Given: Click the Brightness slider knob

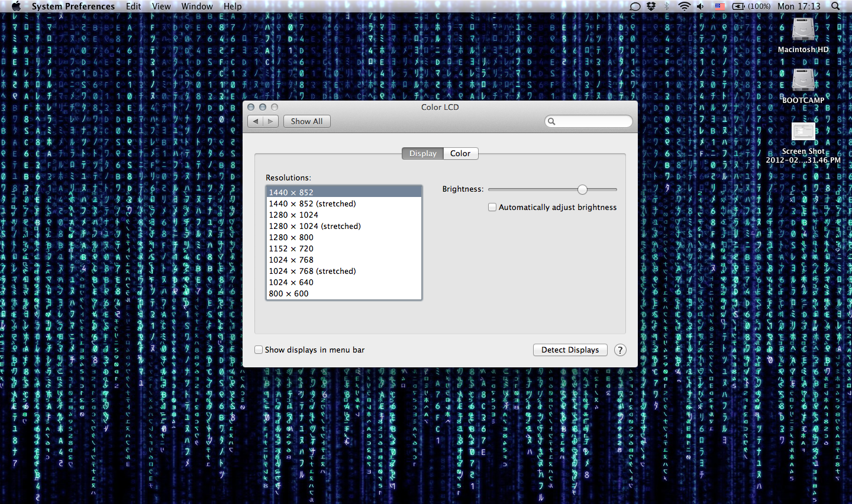Looking at the screenshot, I should pos(582,189).
